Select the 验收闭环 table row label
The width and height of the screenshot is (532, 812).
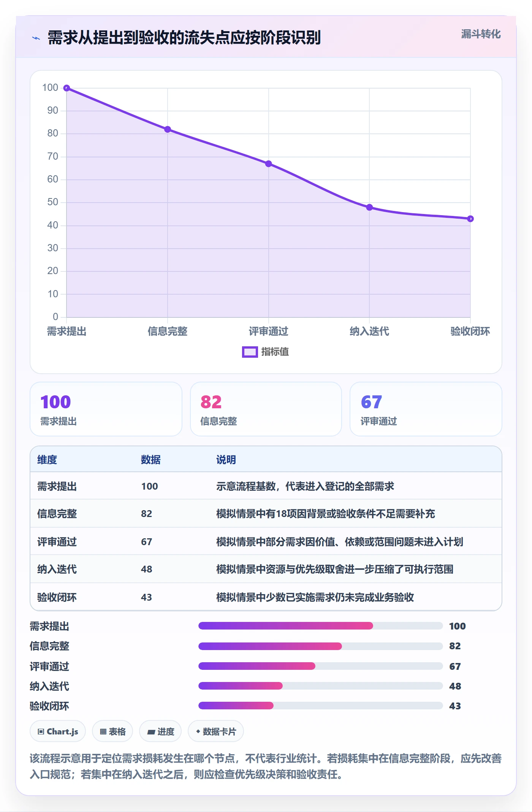click(x=57, y=597)
